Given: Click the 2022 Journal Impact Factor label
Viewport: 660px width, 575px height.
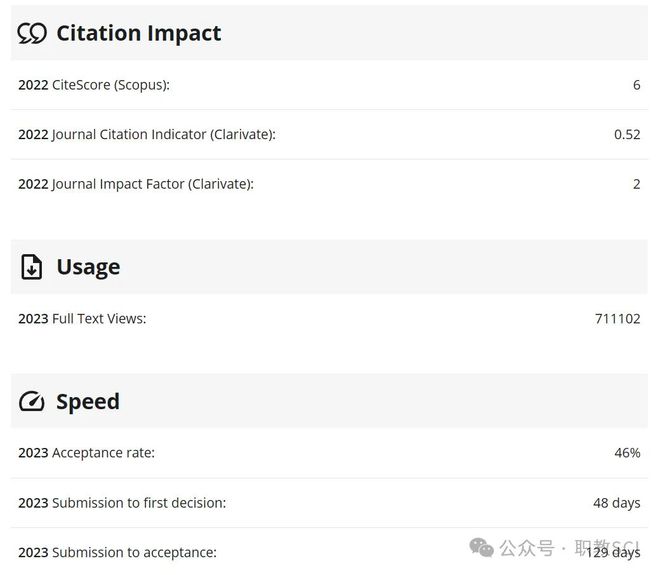Looking at the screenshot, I should (x=136, y=184).
